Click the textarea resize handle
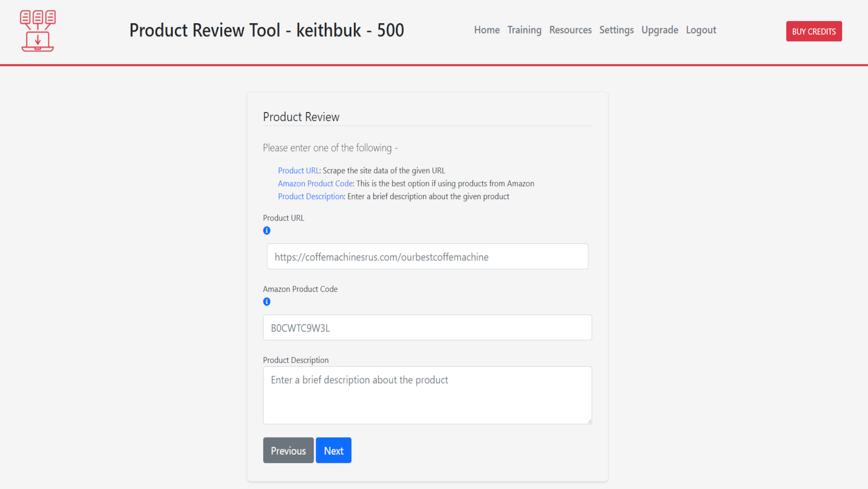This screenshot has height=489, width=868. 589,420
